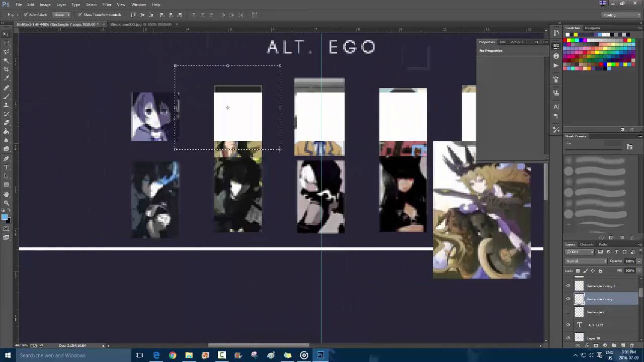
Task: Switch to the Info tab
Action: click(503, 42)
